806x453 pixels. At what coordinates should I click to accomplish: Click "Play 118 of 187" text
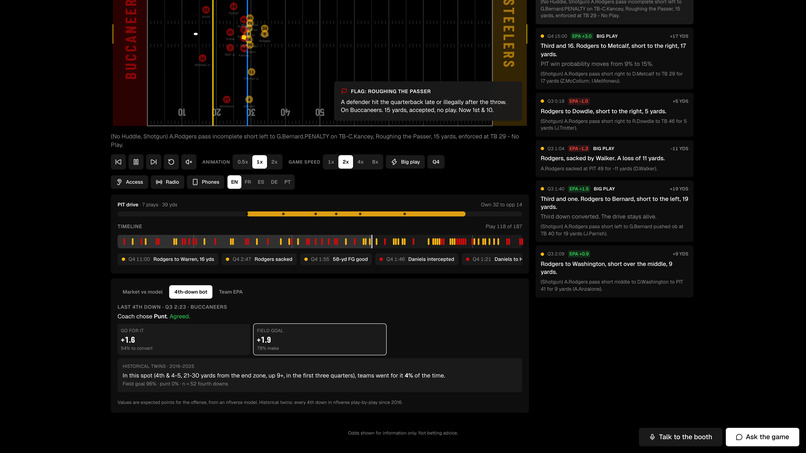tap(504, 226)
